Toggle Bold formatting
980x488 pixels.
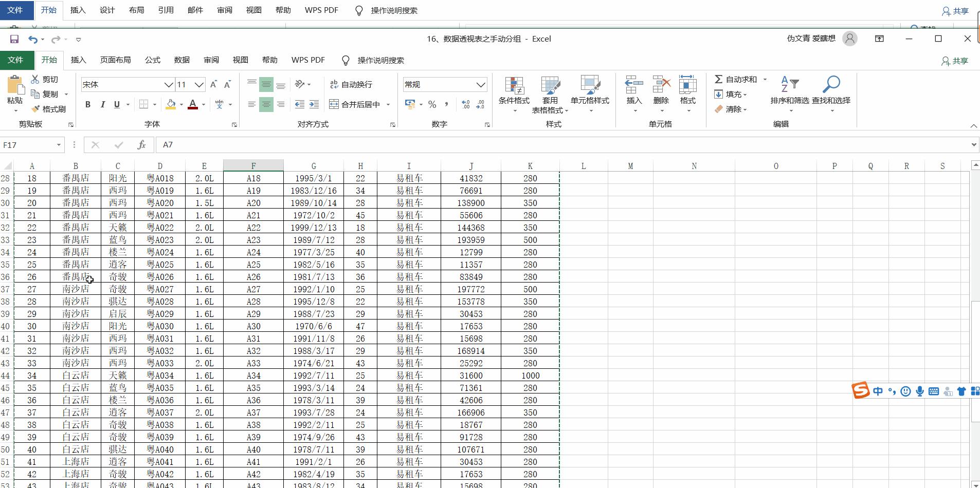pos(88,105)
